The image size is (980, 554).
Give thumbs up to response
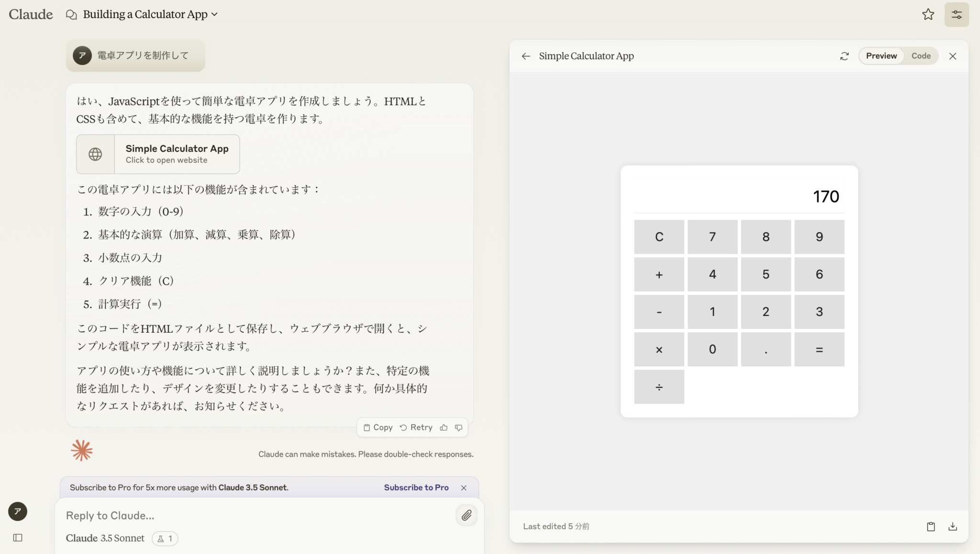coord(444,428)
